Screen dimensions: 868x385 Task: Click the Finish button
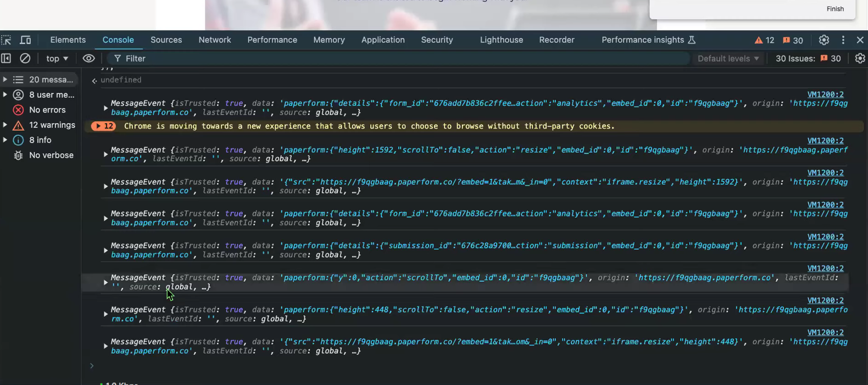(834, 9)
